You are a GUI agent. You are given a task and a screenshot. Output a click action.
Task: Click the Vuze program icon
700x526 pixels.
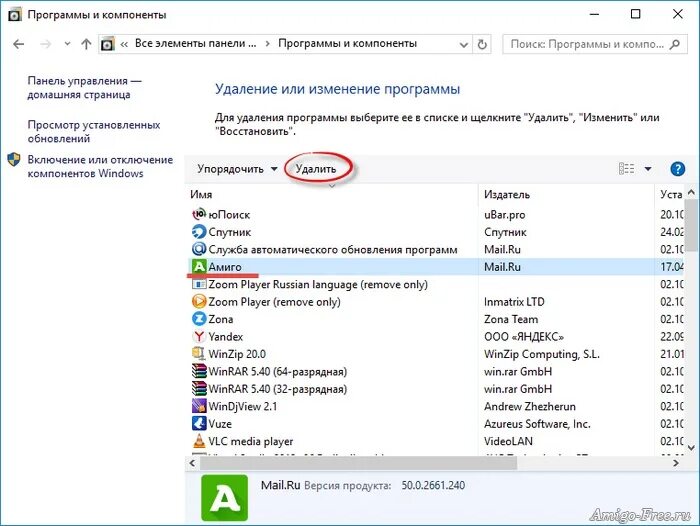click(199, 423)
